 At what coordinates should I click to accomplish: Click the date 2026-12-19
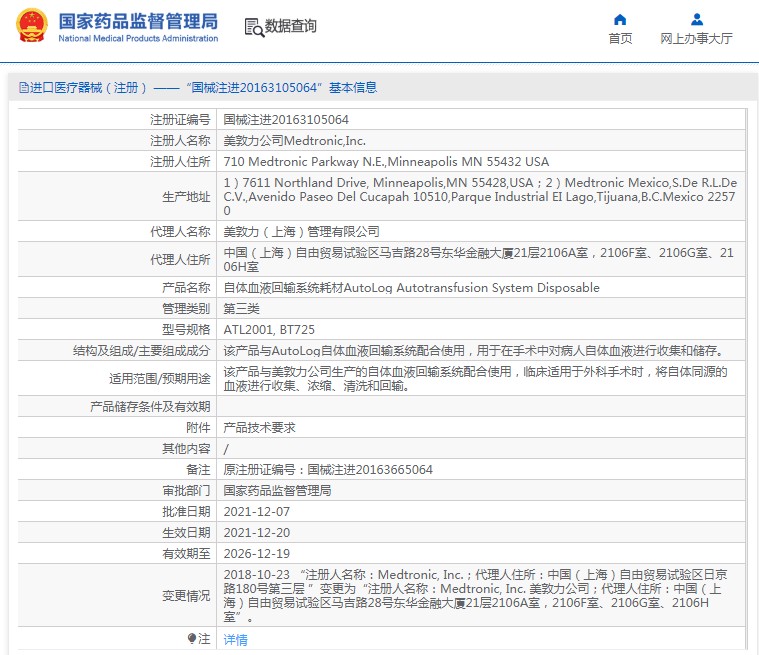click(257, 554)
